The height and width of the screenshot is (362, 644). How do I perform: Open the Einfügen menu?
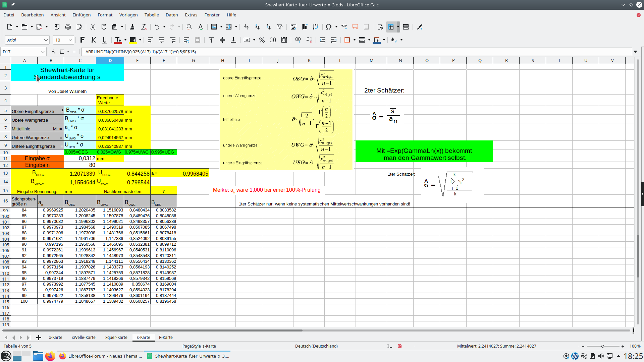point(82,15)
